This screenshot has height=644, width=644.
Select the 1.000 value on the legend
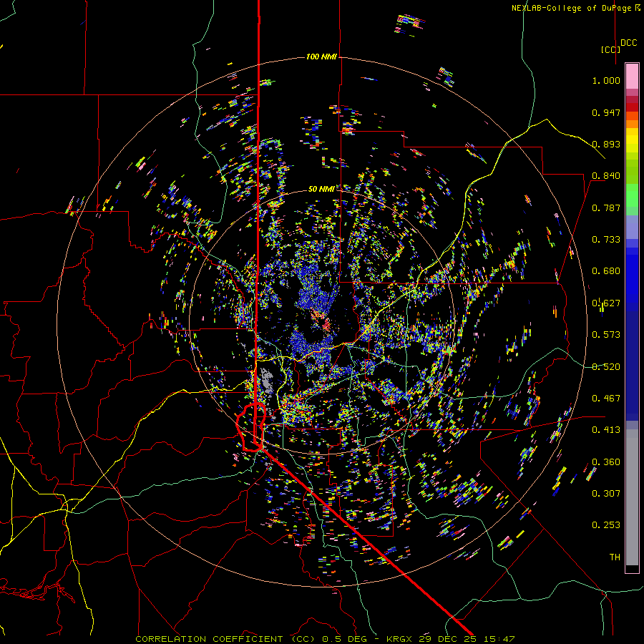click(x=606, y=80)
